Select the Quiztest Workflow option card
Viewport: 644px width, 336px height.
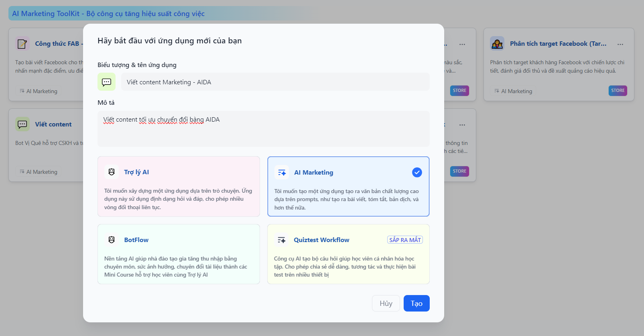(x=348, y=254)
